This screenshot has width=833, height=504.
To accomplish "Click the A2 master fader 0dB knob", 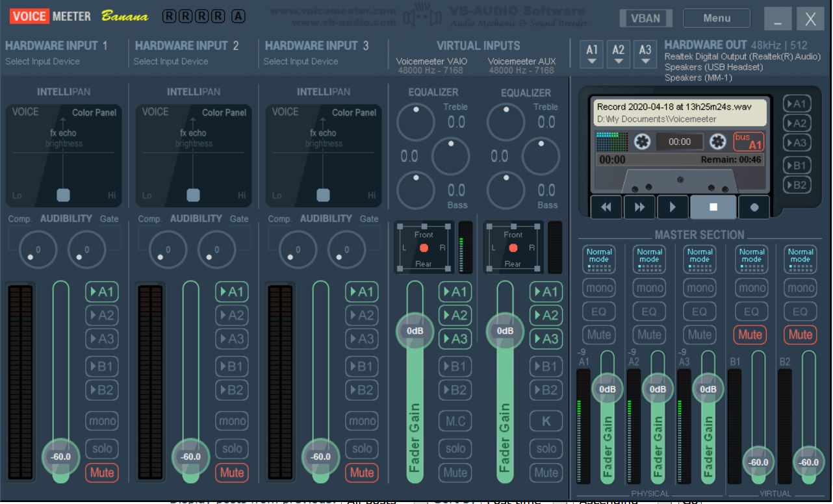I will point(658,389).
